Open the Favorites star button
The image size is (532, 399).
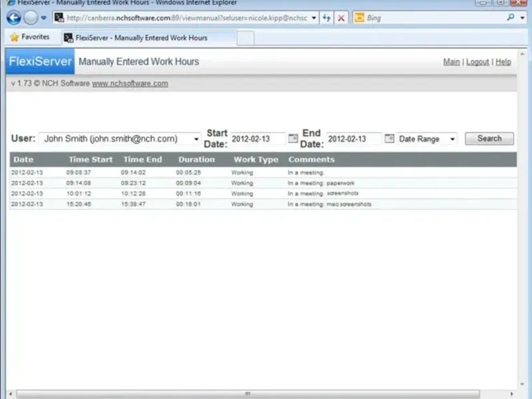pos(29,37)
